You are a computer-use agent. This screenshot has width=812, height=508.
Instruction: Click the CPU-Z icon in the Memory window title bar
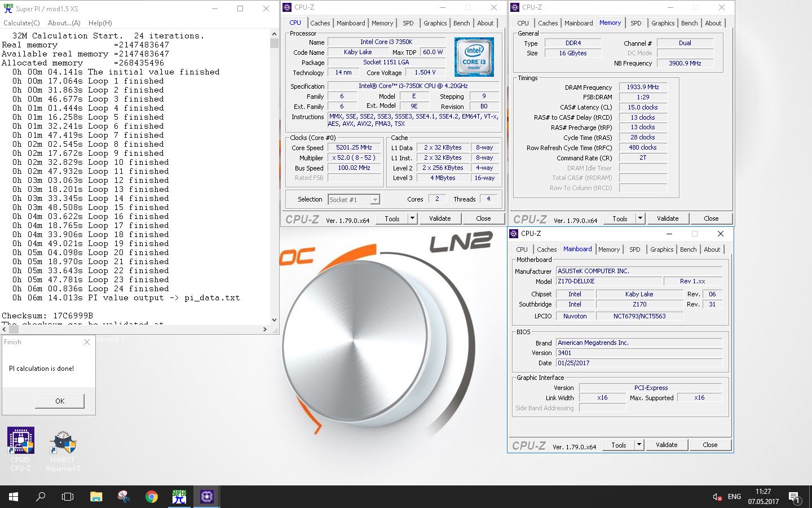(x=514, y=7)
